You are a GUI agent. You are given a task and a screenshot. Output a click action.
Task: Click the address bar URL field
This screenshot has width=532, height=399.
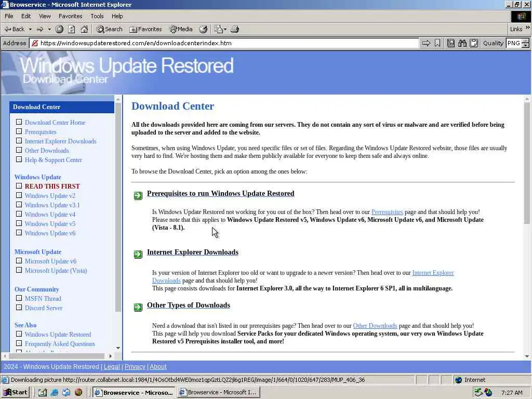pyautogui.click(x=224, y=43)
